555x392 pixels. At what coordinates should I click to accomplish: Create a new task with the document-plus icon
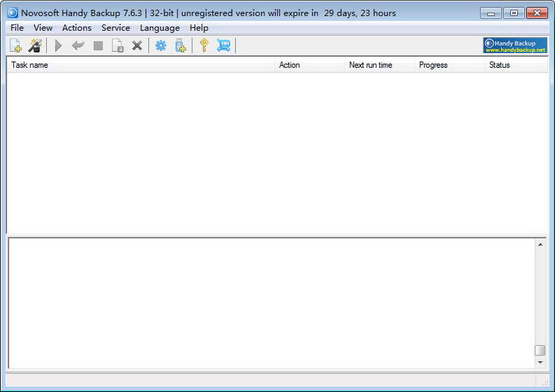[x=15, y=45]
